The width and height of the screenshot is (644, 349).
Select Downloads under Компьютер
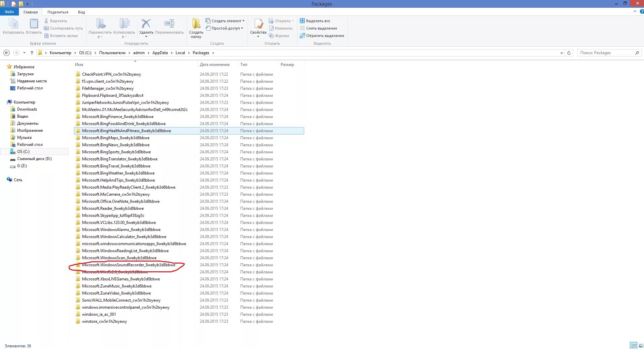[x=27, y=109]
